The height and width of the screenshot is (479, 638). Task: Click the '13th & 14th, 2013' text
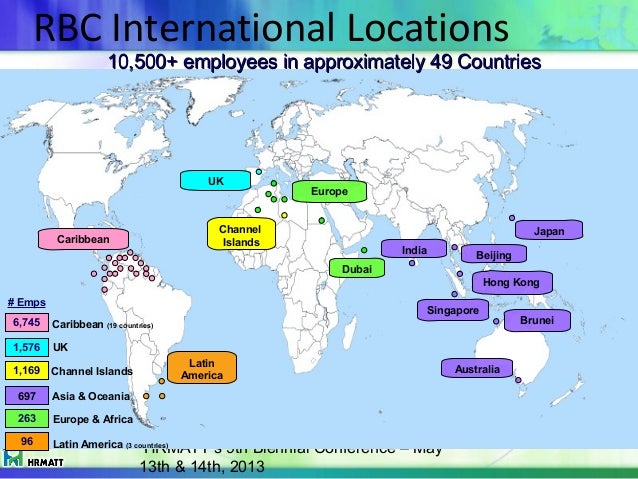pos(202,466)
